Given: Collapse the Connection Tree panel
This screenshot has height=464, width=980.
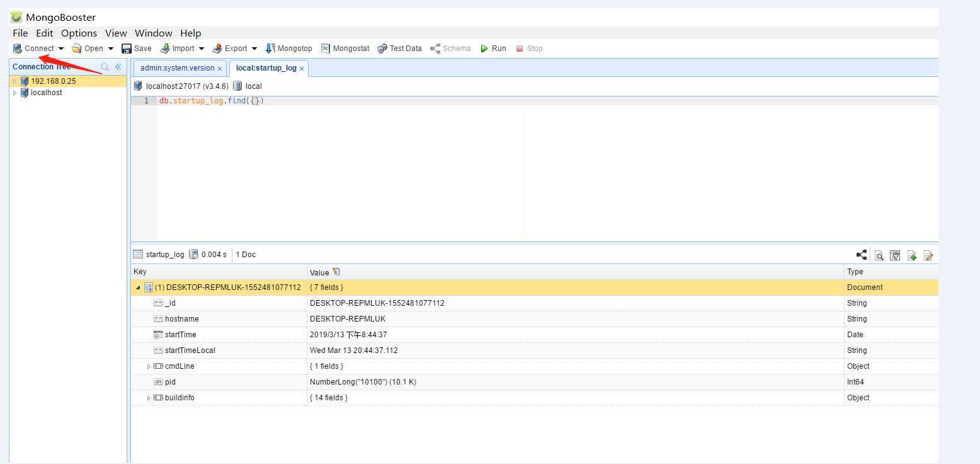Looking at the screenshot, I should 118,67.
